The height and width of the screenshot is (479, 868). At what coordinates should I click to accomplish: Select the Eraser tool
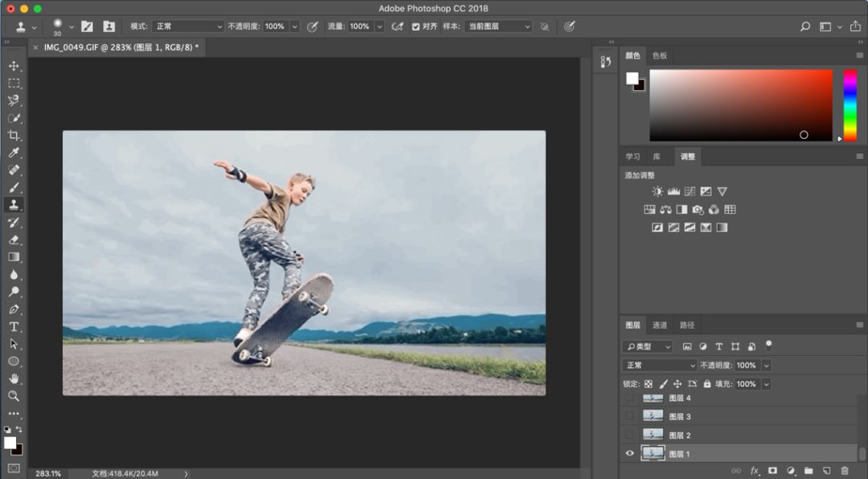14,239
